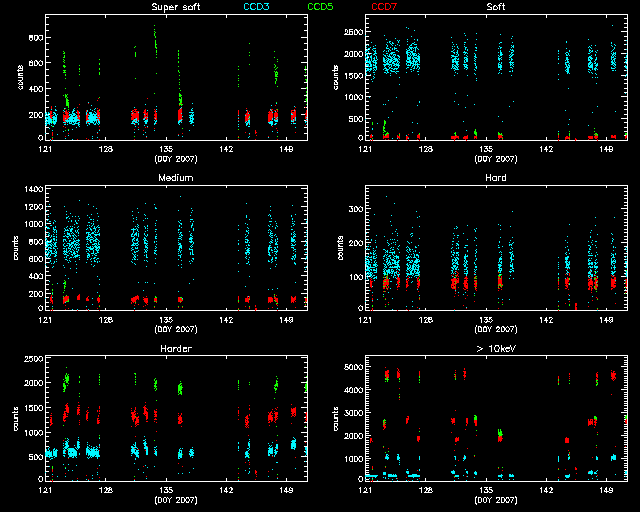Click the green CCD5 legend label
The image size is (640, 512).
(x=322, y=8)
